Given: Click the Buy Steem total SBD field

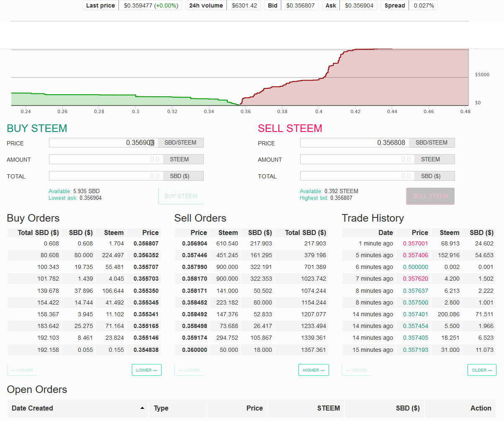Looking at the screenshot, I should point(106,176).
